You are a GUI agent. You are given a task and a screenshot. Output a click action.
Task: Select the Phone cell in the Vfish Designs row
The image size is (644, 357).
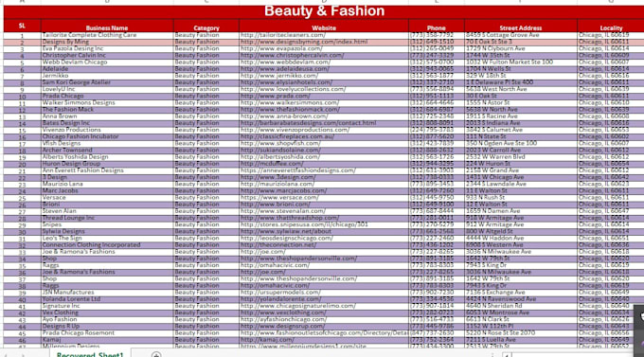point(437,144)
